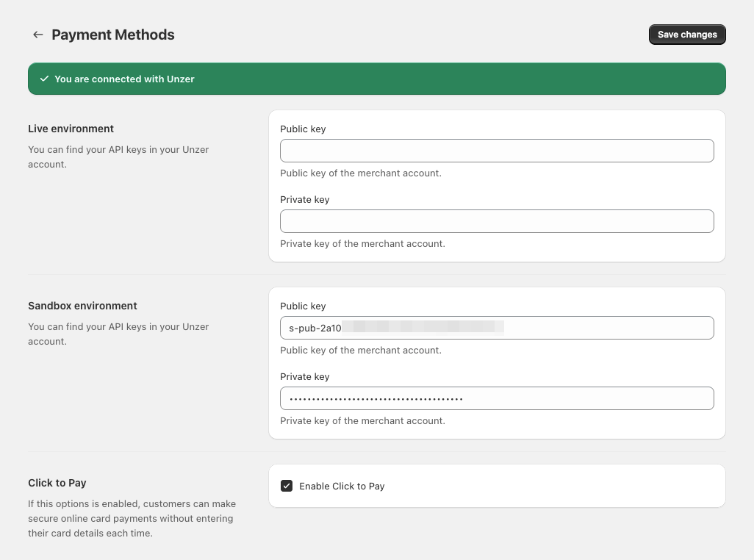Select the Sandbox Private key field

click(497, 398)
